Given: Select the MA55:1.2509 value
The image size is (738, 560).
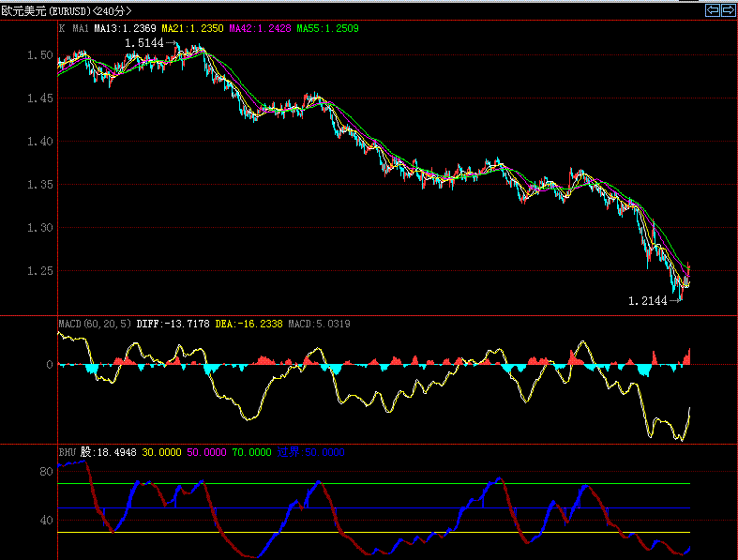Looking at the screenshot, I should point(327,29).
